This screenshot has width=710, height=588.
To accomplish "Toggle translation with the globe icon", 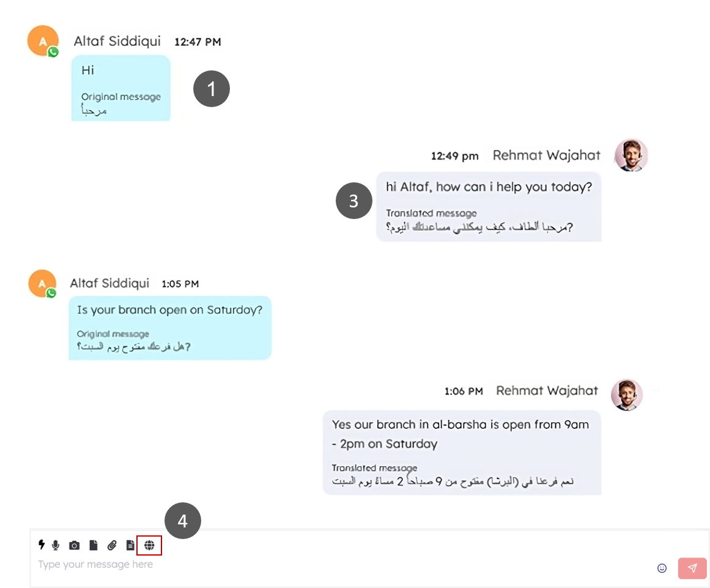I will pos(149,545).
